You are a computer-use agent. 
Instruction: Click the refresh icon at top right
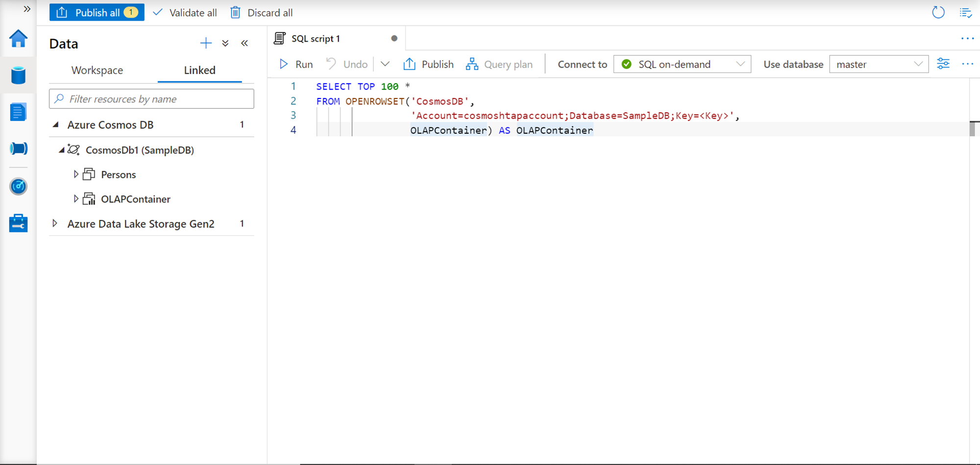click(x=938, y=12)
